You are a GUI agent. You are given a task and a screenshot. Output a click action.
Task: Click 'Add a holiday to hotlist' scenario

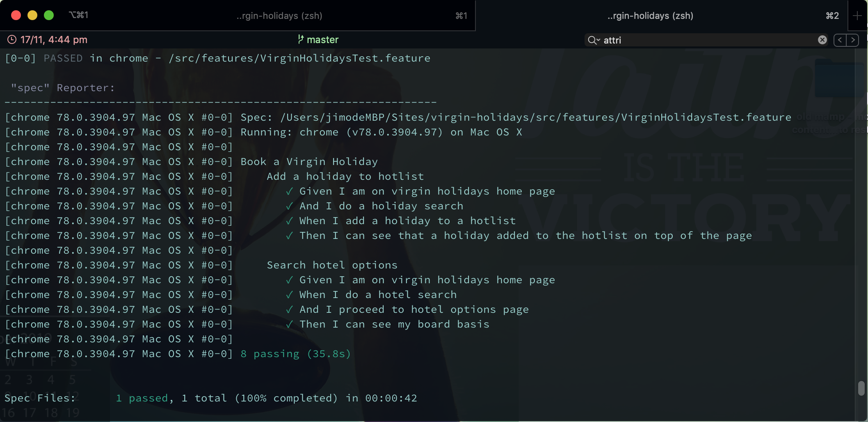(x=345, y=176)
